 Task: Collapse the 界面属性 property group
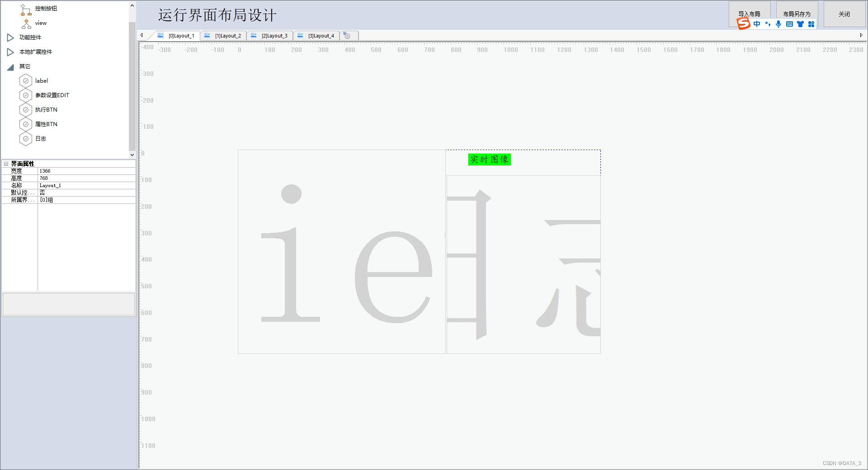point(5,164)
